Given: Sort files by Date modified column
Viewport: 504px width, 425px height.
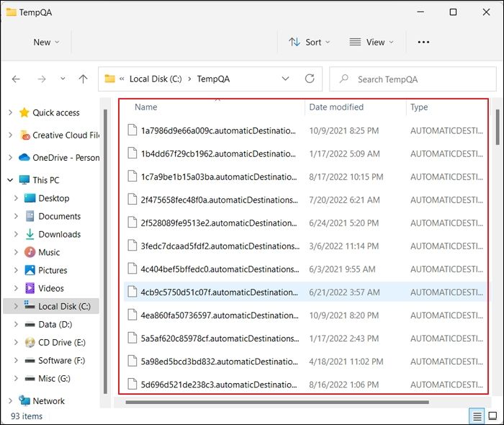Looking at the screenshot, I should coord(336,107).
